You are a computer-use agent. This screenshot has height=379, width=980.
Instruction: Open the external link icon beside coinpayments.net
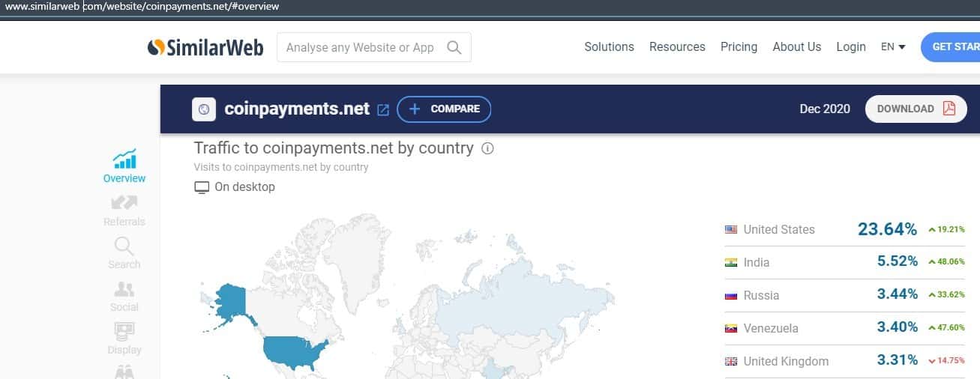tap(383, 109)
